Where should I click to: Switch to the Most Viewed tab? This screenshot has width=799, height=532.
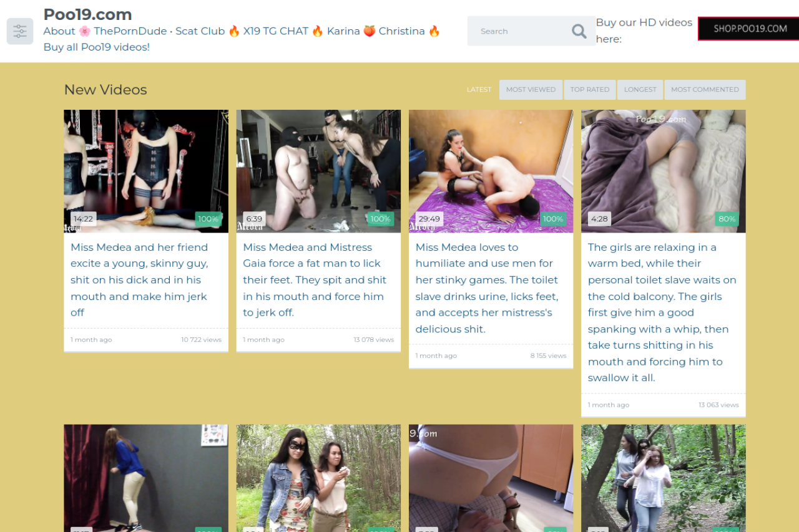coord(531,90)
